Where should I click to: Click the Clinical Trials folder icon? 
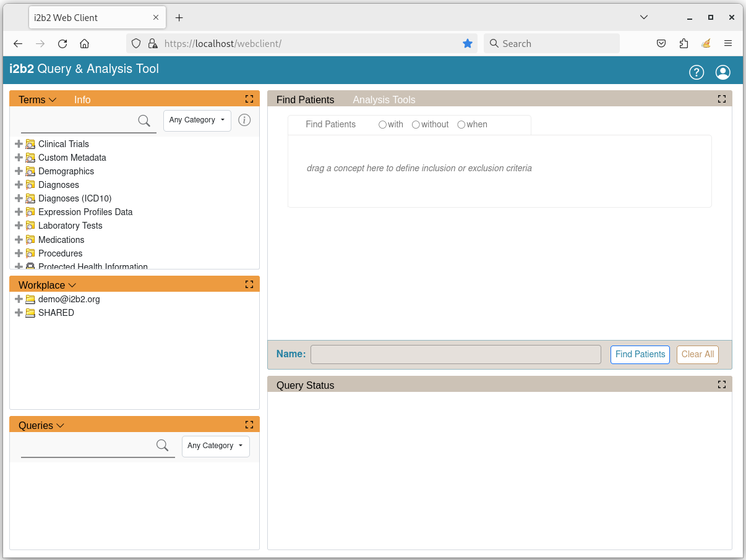pyautogui.click(x=30, y=144)
